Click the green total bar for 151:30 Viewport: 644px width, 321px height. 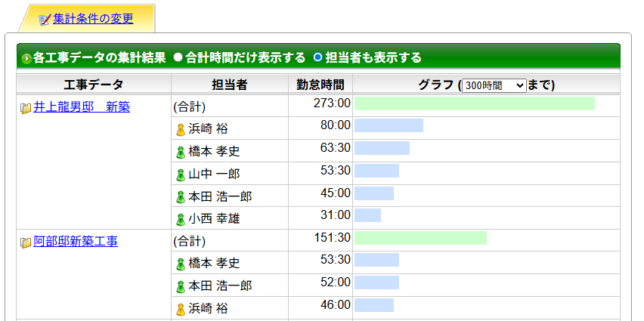(x=420, y=238)
